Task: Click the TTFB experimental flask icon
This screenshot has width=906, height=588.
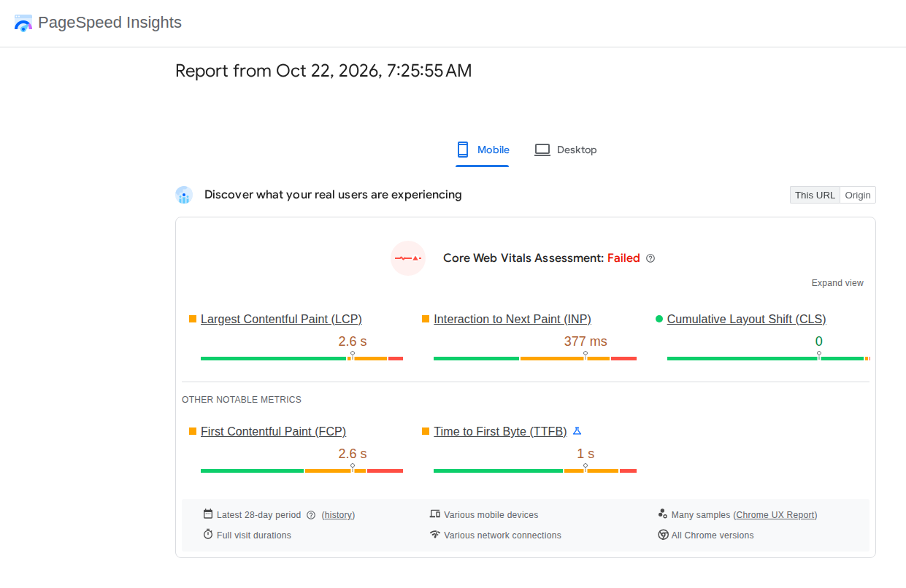Action: (x=577, y=431)
